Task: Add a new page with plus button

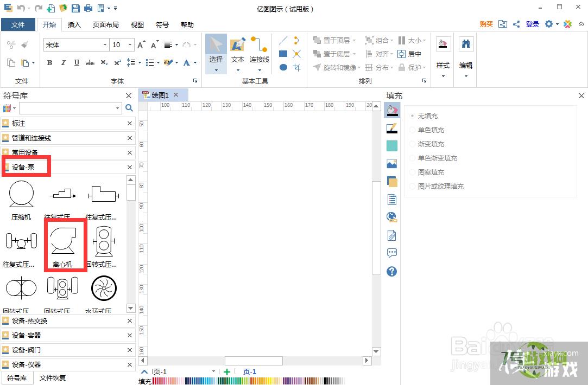Action: click(x=227, y=371)
